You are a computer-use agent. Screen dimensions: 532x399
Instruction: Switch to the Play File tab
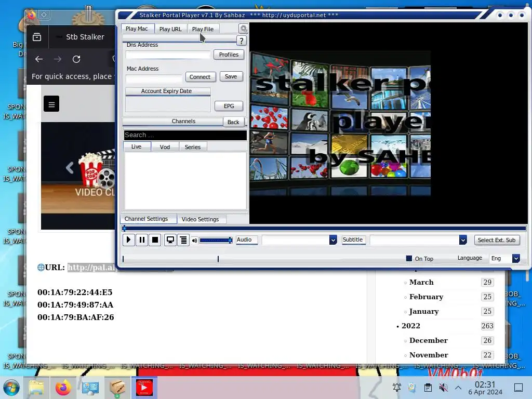203,29
